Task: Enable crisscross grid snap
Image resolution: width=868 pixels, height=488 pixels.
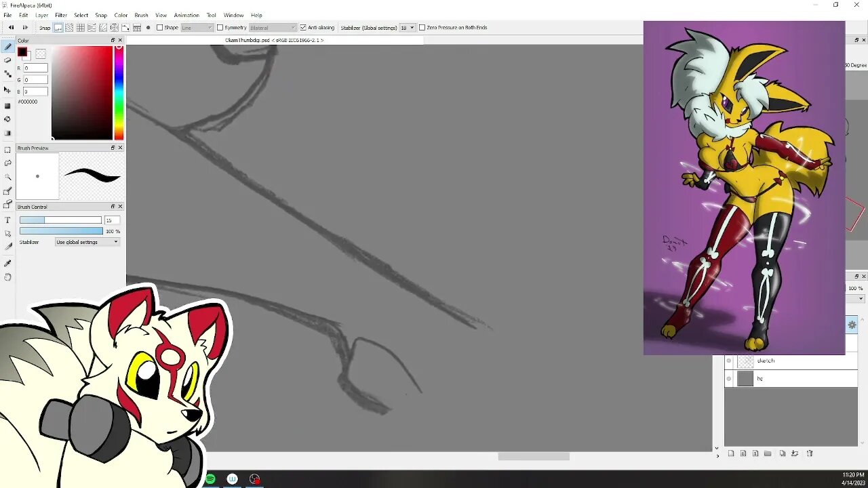Action: tap(81, 28)
